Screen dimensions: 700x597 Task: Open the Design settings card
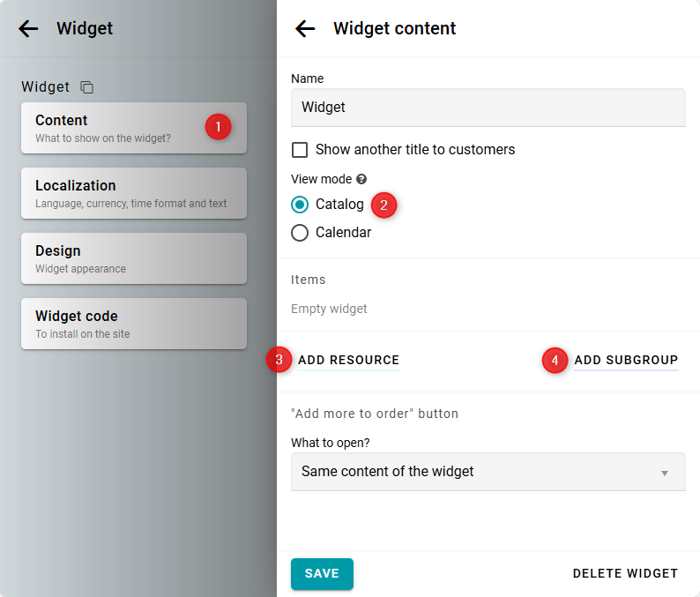click(x=133, y=258)
